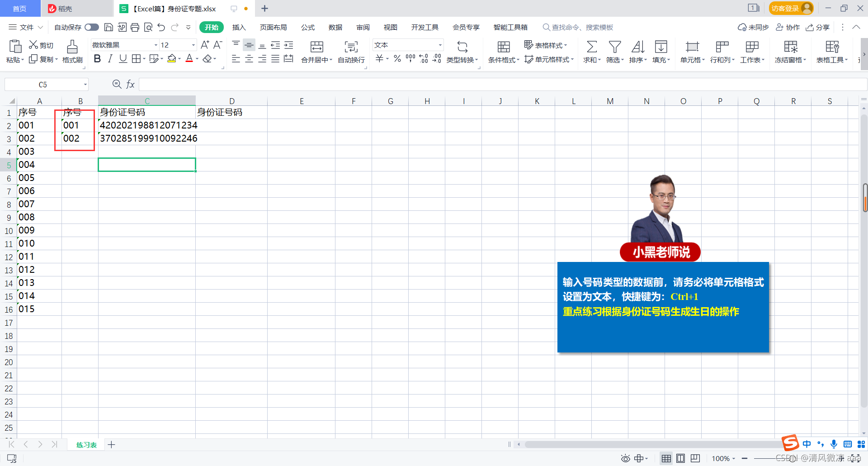Switch to the 审阅 ribbon tab
This screenshot has height=466, width=868.
(x=363, y=27)
